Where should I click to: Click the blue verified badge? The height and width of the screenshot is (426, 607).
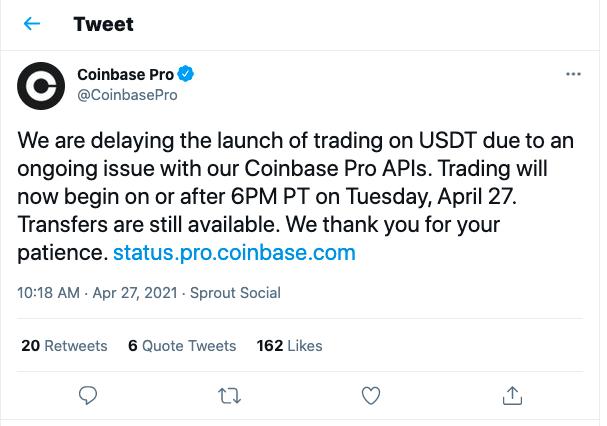point(187,74)
